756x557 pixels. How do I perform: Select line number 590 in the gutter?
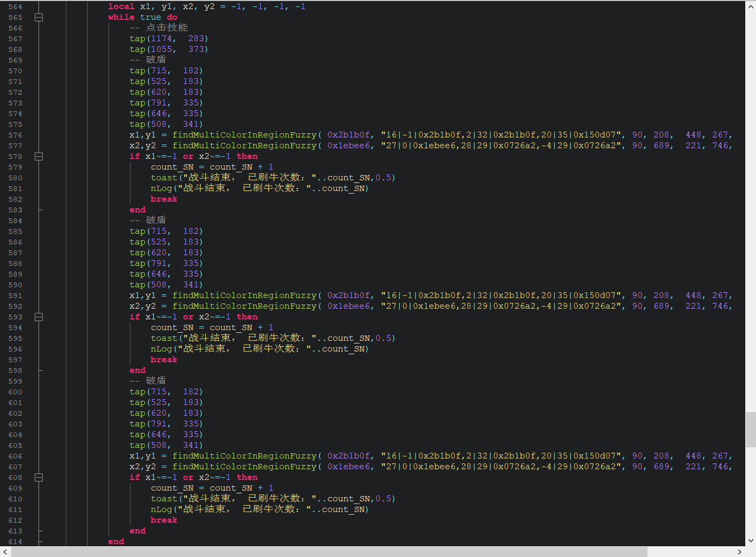[16, 285]
